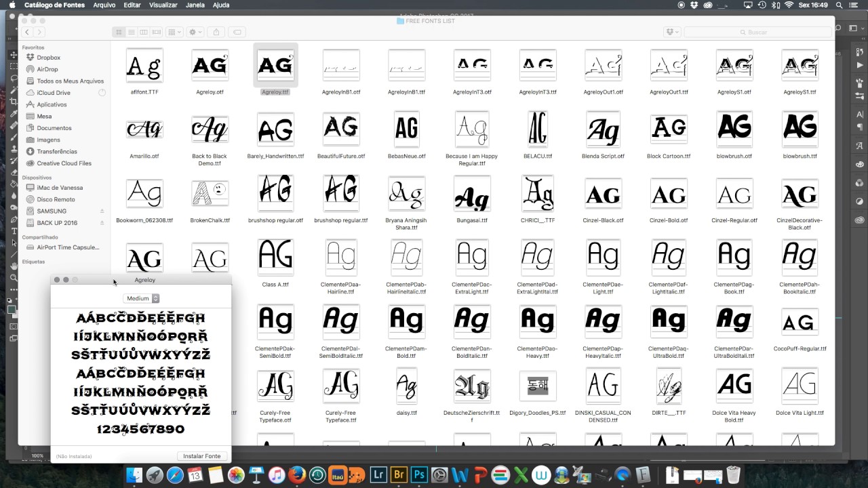
Task: Open Finder from the Dock
Action: point(134,475)
